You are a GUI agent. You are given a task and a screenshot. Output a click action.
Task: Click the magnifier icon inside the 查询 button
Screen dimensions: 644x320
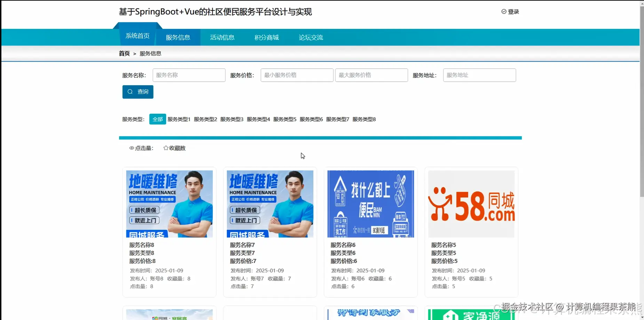click(x=130, y=92)
